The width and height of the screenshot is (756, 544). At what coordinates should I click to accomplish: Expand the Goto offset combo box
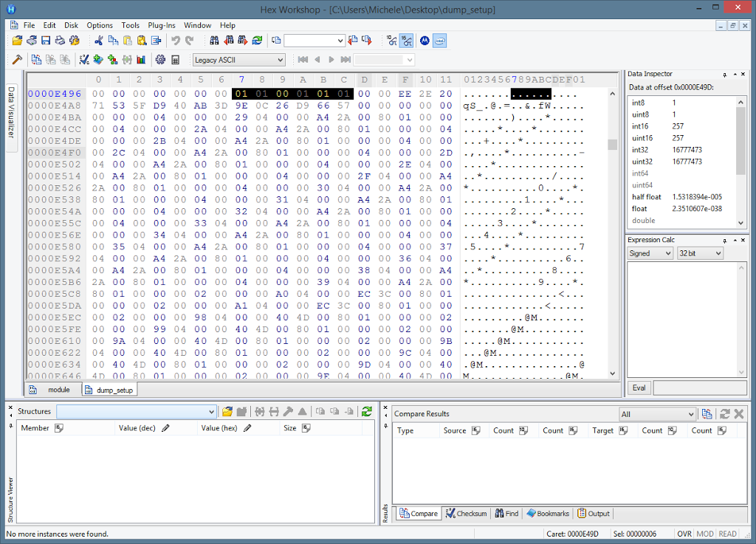(340, 41)
